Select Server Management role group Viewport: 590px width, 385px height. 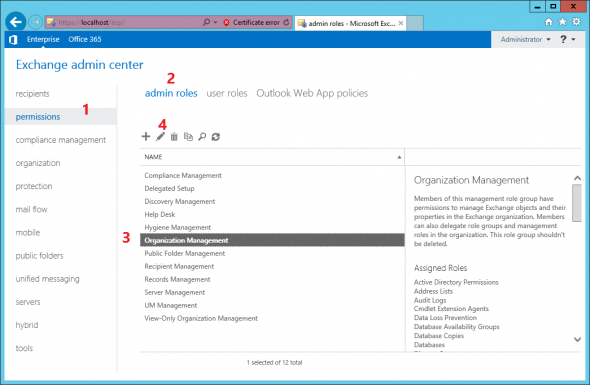click(x=272, y=292)
